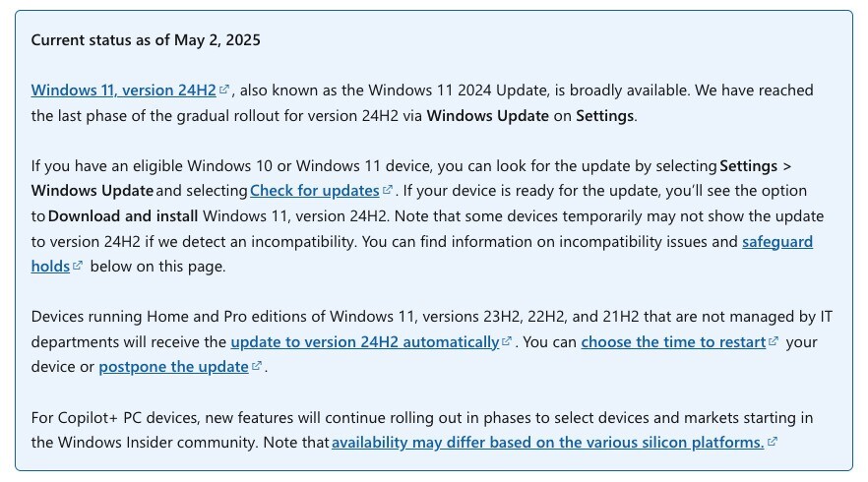Click the Current status as of May 2, 2025 heading
The image size is (868, 482).
(x=146, y=40)
